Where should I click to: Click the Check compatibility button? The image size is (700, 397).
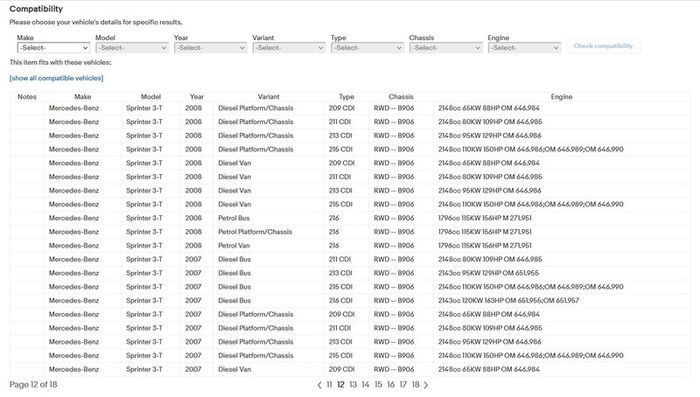click(x=603, y=46)
